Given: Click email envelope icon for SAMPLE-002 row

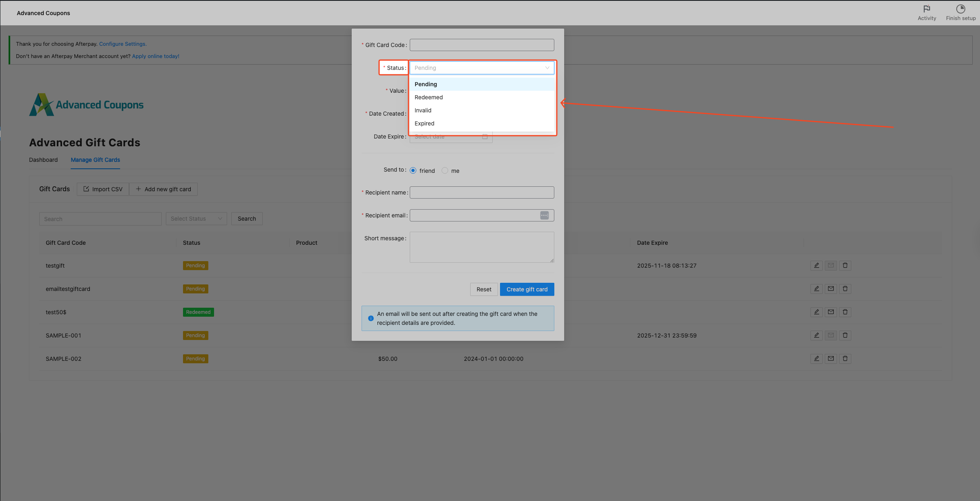Looking at the screenshot, I should [830, 359].
